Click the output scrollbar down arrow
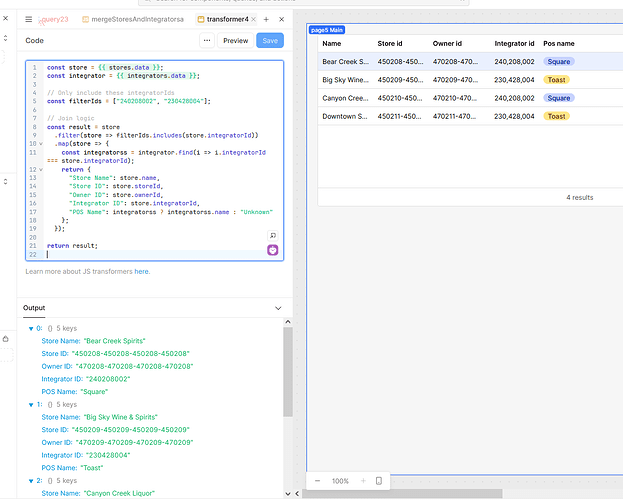Image resolution: width=623 pixels, height=500 pixels. pyautogui.click(x=288, y=494)
